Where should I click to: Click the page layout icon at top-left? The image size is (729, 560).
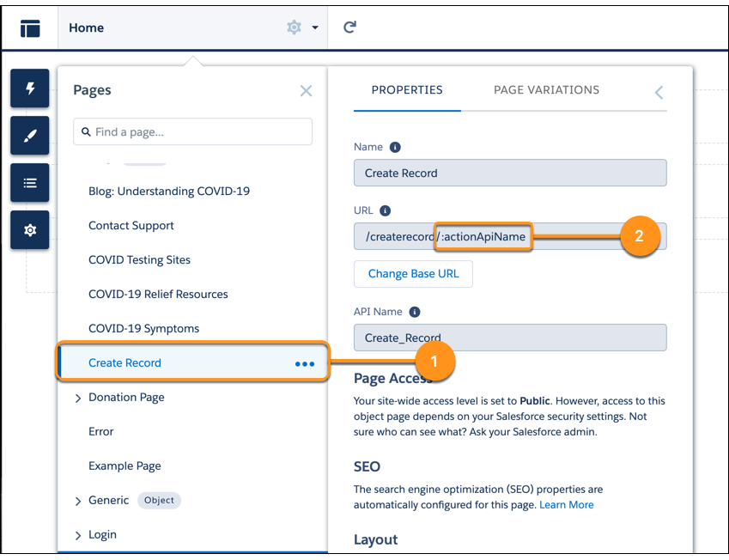30,27
